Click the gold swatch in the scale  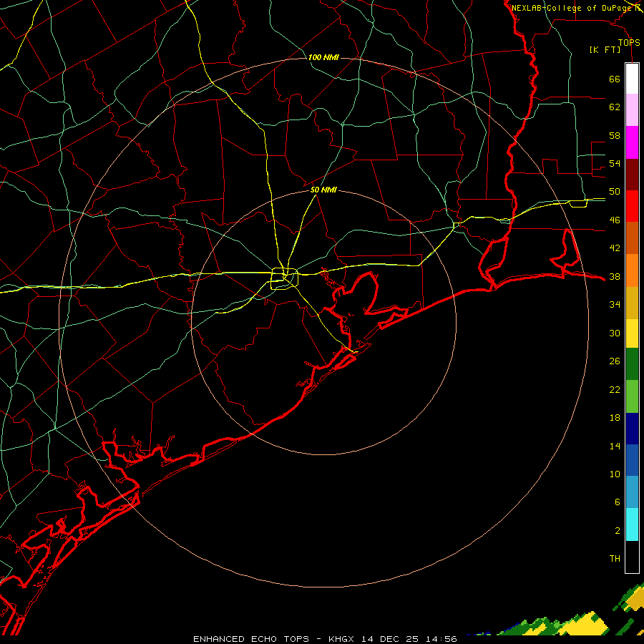[x=632, y=303]
